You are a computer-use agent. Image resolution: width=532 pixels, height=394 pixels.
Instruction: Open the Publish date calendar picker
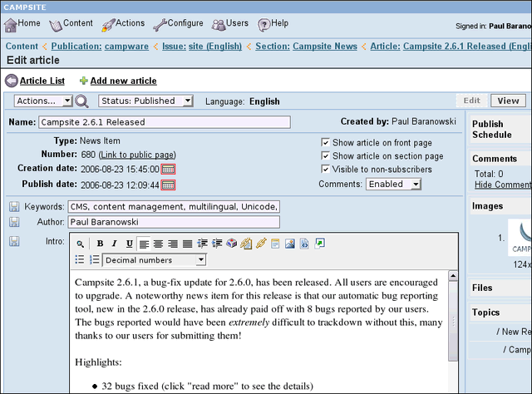[x=168, y=185]
